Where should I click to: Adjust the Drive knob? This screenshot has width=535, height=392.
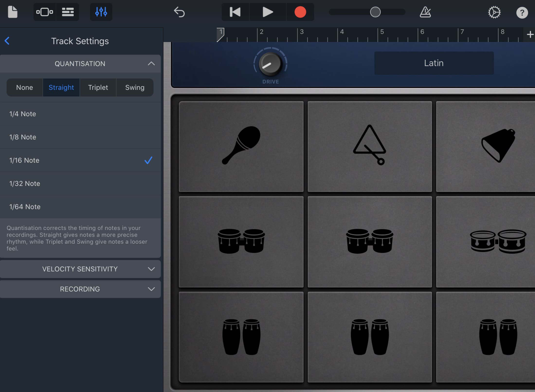pos(271,64)
